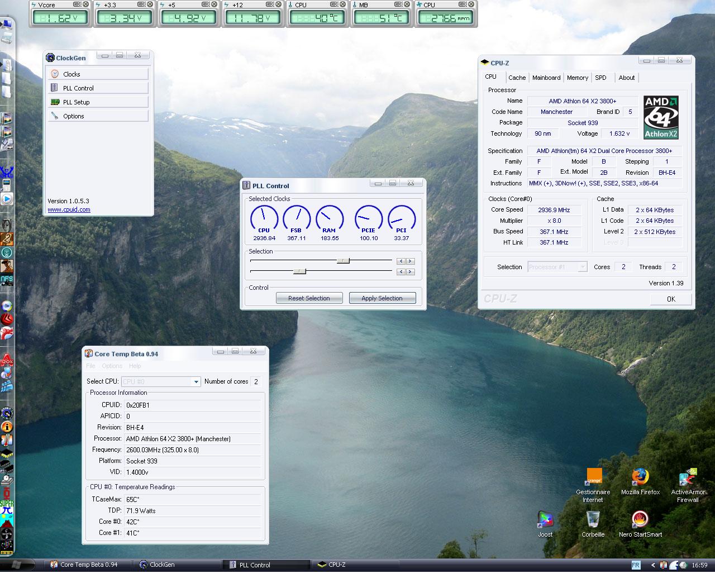Click the upper slider thumb in PLL Control
Image resolution: width=715 pixels, height=588 pixels.
point(343,261)
